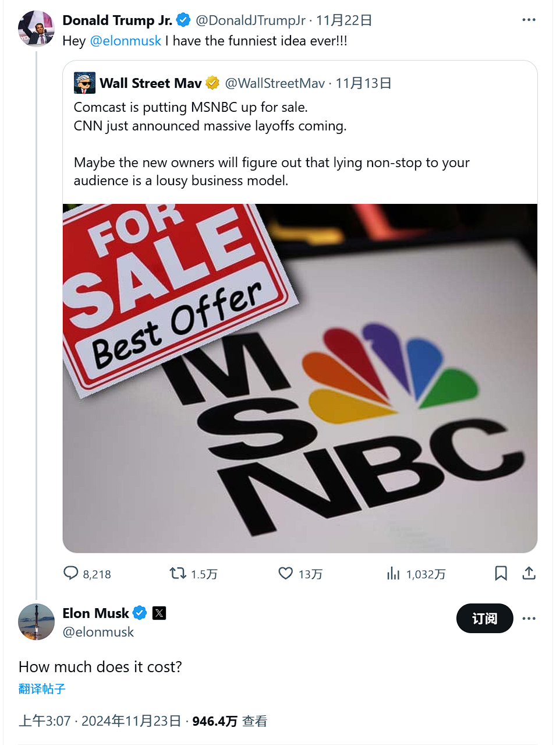Click 翻译帖子 translate post link
Screen dimensions: 560x745
pyautogui.click(x=42, y=688)
